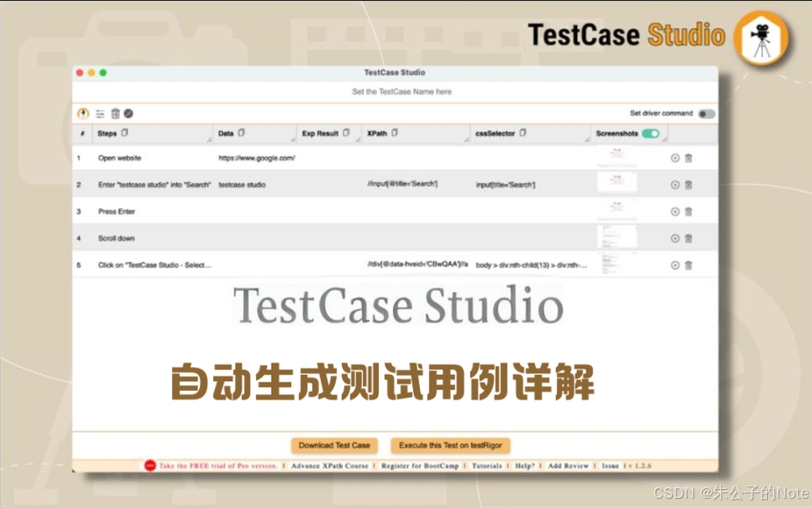Delete the 'Press Enter' step
This screenshot has width=812, height=508.
click(689, 211)
